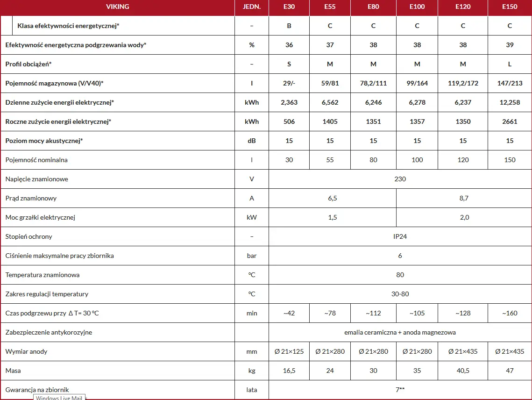
Task: Click 'Ciśnienie maksymalne pracy zbiornika' label
Action: pos(59,256)
